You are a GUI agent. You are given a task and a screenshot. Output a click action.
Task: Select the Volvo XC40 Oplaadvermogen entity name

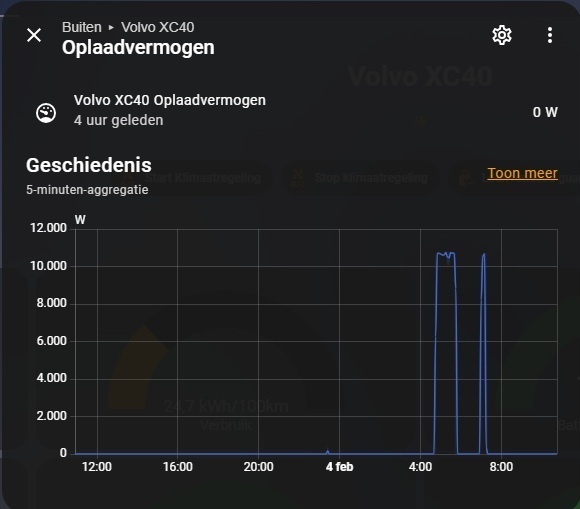click(x=170, y=100)
